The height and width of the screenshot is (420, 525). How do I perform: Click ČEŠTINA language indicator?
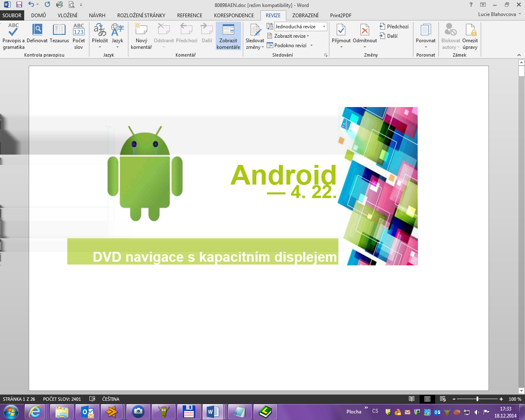pos(111,399)
